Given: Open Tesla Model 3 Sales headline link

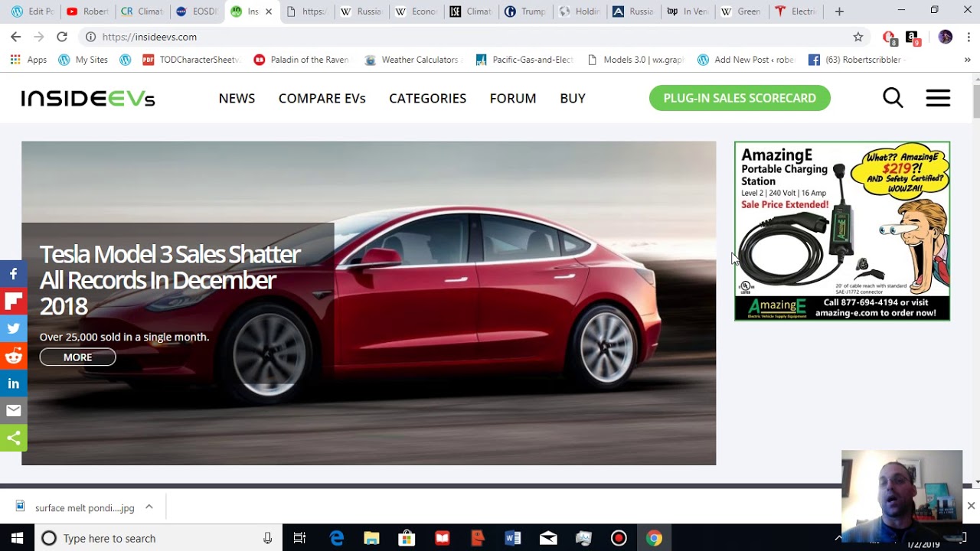Looking at the screenshot, I should click(170, 280).
